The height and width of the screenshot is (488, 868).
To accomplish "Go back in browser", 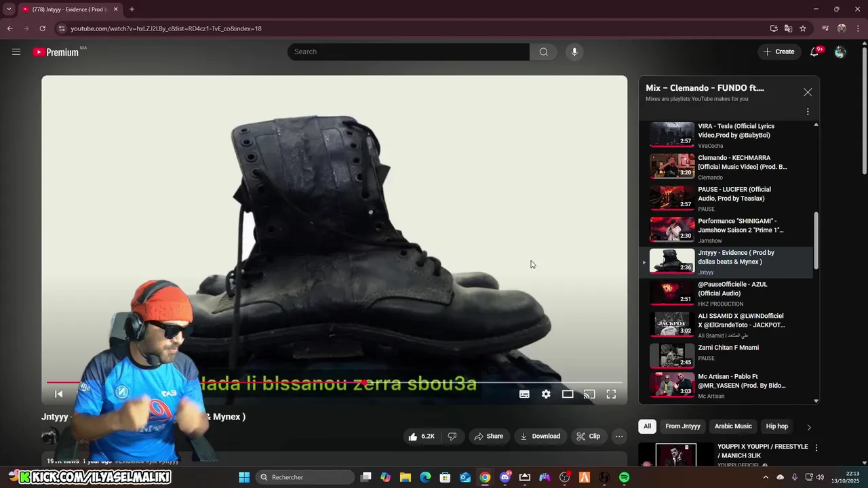I will (9, 28).
